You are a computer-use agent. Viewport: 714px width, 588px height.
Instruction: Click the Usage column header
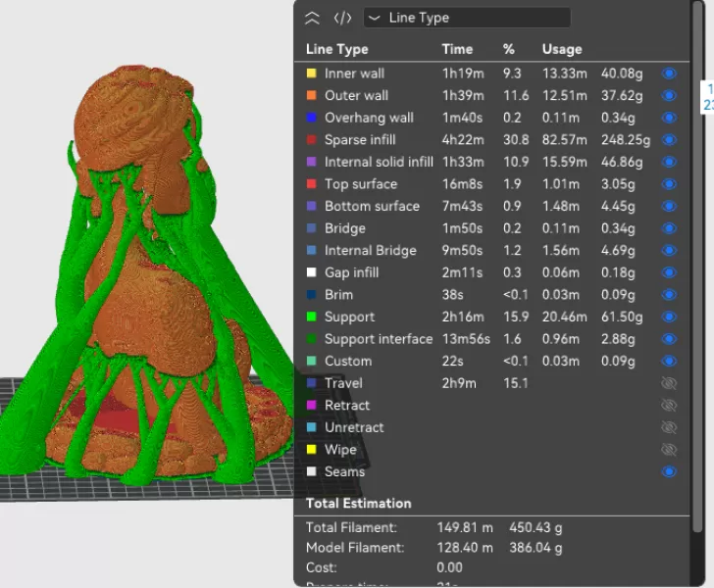(561, 49)
